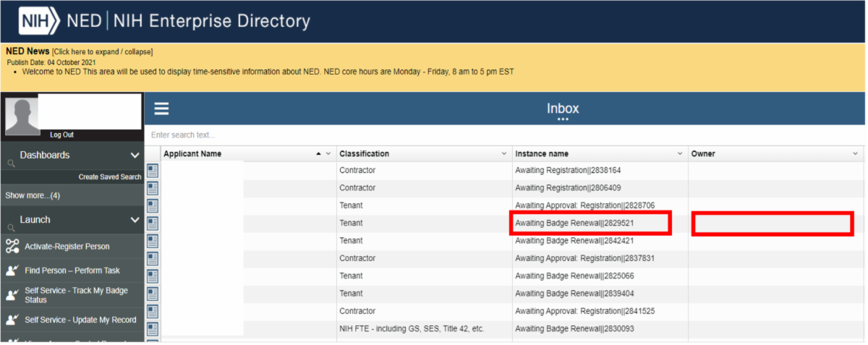The image size is (868, 345).
Task: Open the Owner column dropdown arrow
Action: pos(855,154)
